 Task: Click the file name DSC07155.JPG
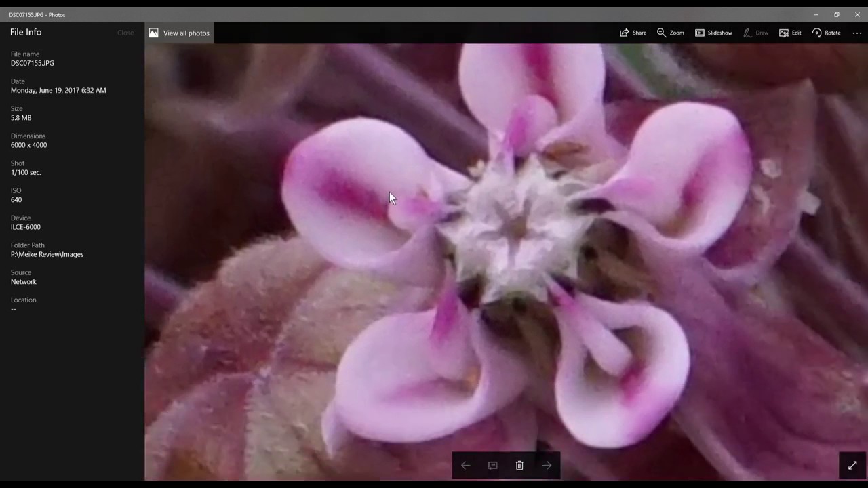point(33,63)
